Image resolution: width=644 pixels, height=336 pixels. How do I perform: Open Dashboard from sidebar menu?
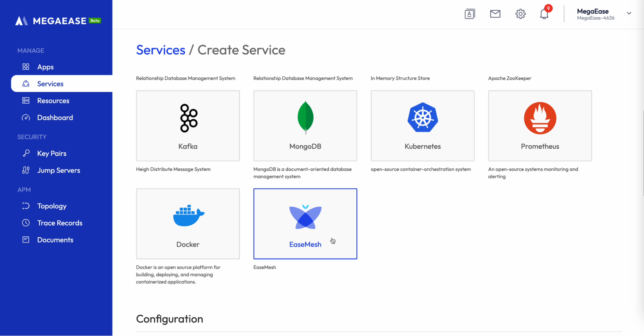point(55,118)
